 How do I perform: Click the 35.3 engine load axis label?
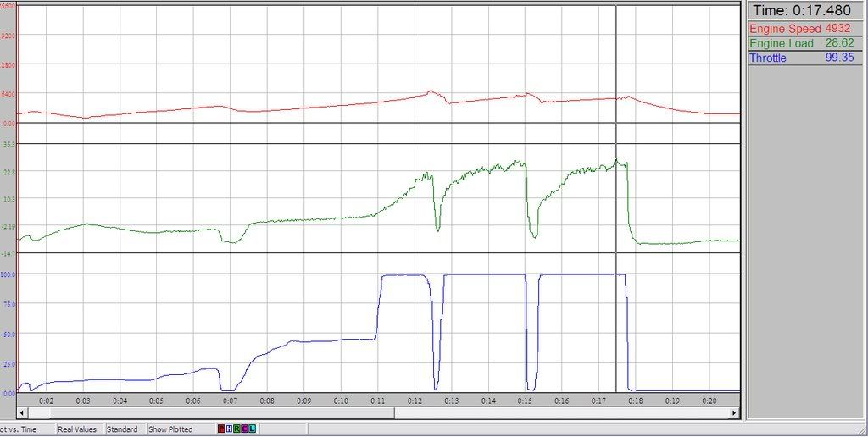point(8,144)
